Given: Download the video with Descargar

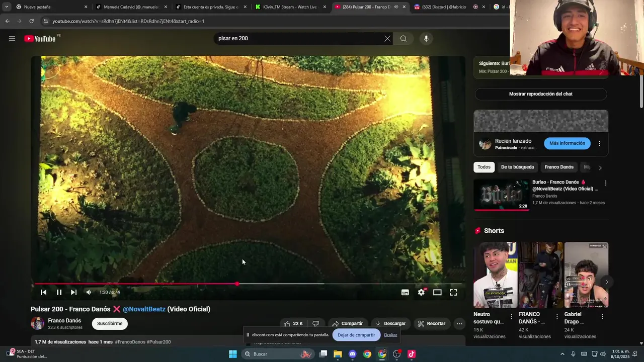Looking at the screenshot, I should (x=390, y=323).
